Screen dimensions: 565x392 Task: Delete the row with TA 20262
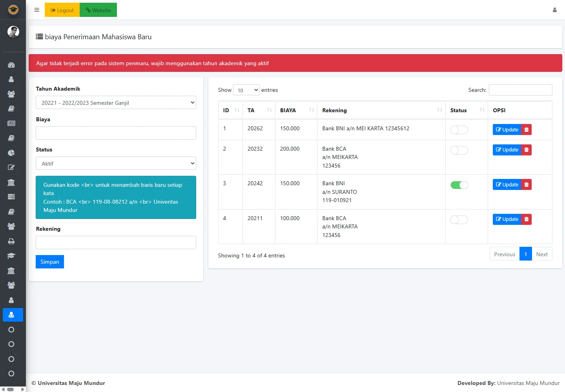pyautogui.click(x=526, y=130)
